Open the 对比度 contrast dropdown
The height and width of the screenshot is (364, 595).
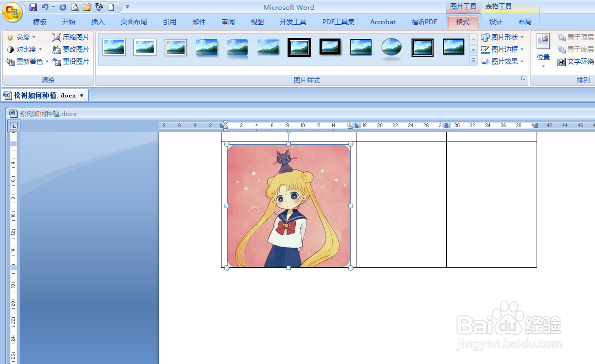click(x=24, y=50)
